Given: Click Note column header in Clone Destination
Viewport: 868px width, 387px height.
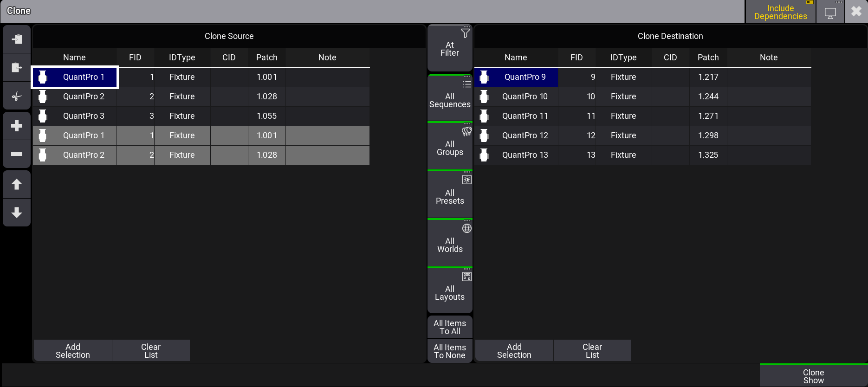Looking at the screenshot, I should (769, 58).
